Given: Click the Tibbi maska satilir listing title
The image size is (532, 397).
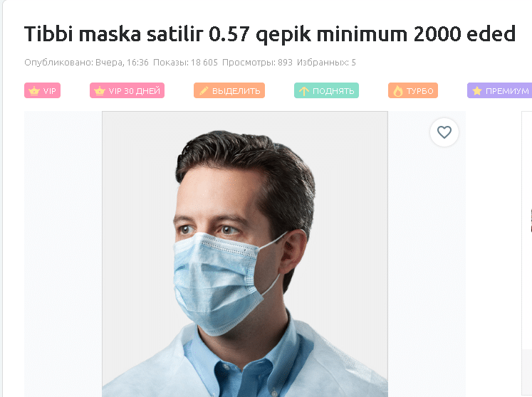Looking at the screenshot, I should tap(270, 34).
